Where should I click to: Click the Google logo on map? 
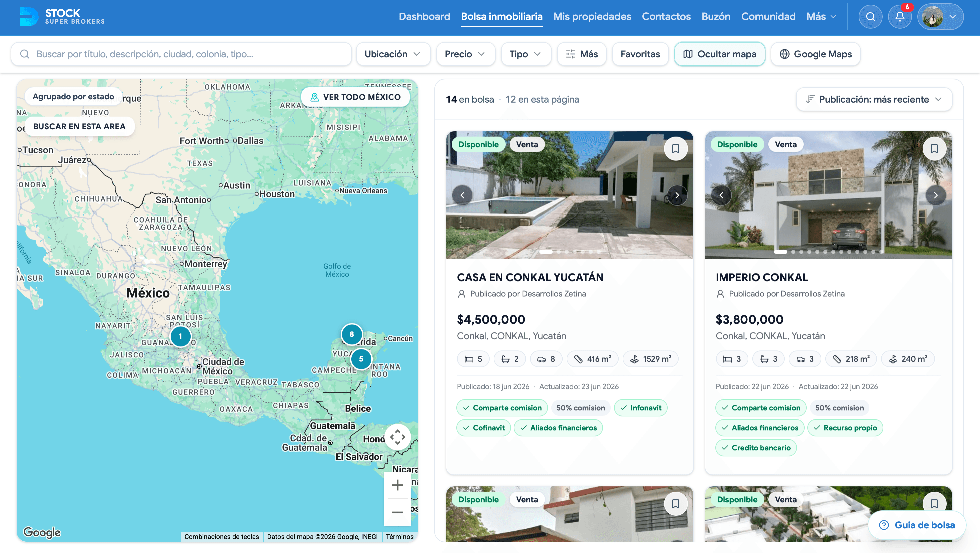[x=42, y=532]
